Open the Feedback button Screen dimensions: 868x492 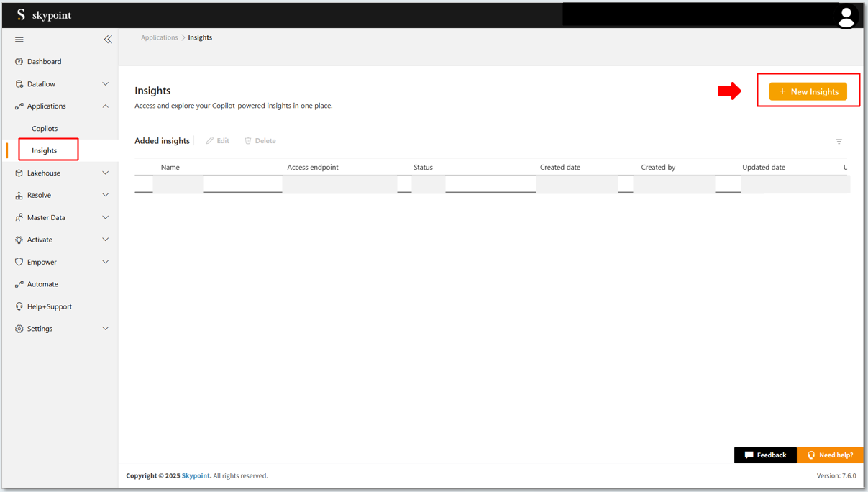[x=764, y=455]
